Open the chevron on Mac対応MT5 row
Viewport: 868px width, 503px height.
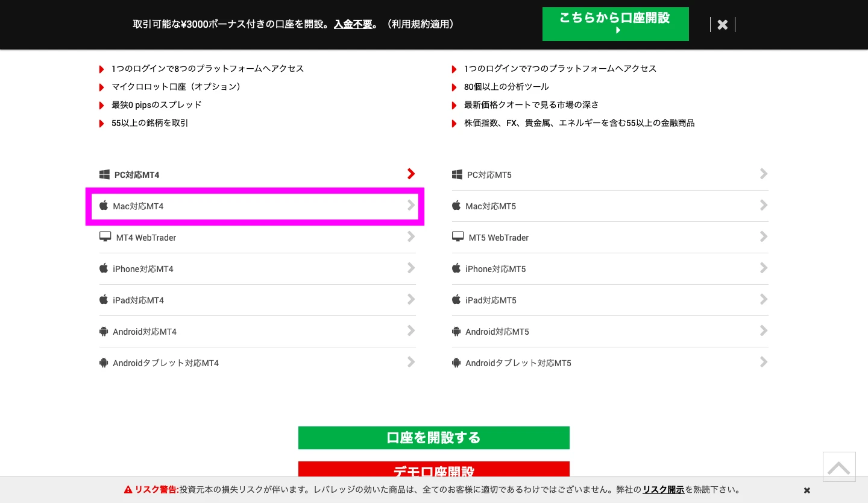(x=764, y=206)
